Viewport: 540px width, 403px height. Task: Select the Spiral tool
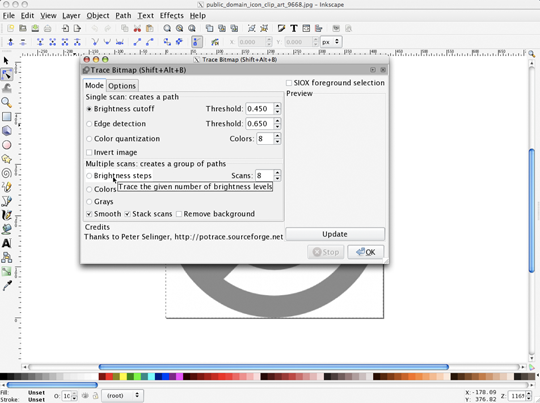click(7, 173)
